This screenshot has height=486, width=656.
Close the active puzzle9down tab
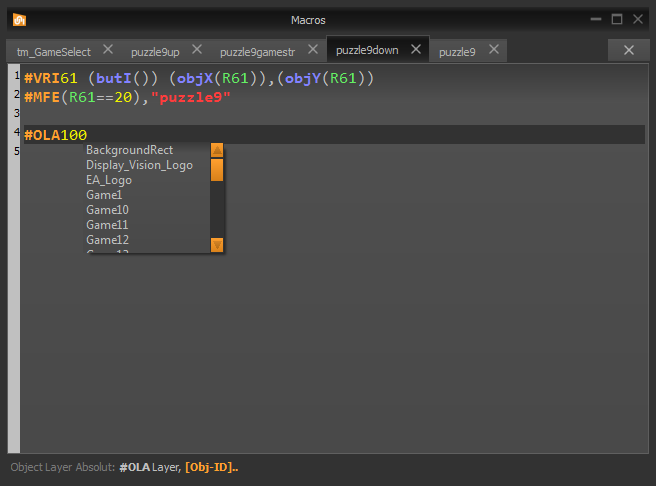coord(416,50)
